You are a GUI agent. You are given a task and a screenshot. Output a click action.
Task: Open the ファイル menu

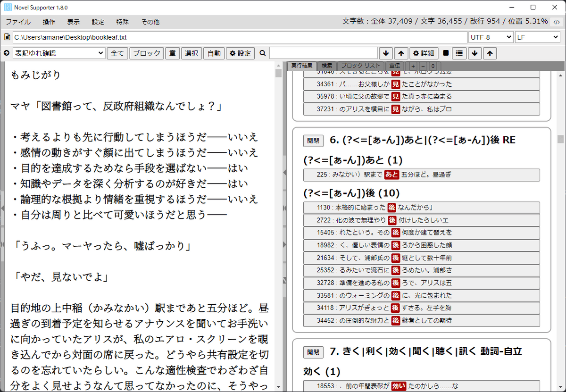point(18,22)
